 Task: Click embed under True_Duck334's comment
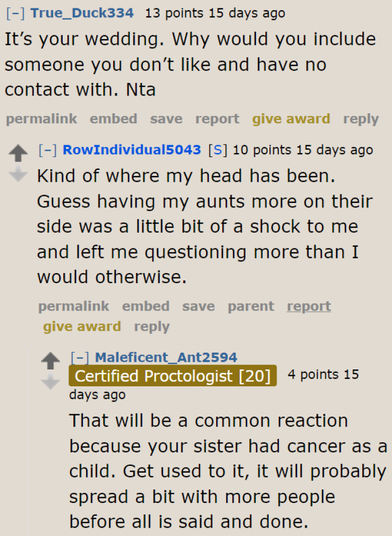pyautogui.click(x=114, y=119)
